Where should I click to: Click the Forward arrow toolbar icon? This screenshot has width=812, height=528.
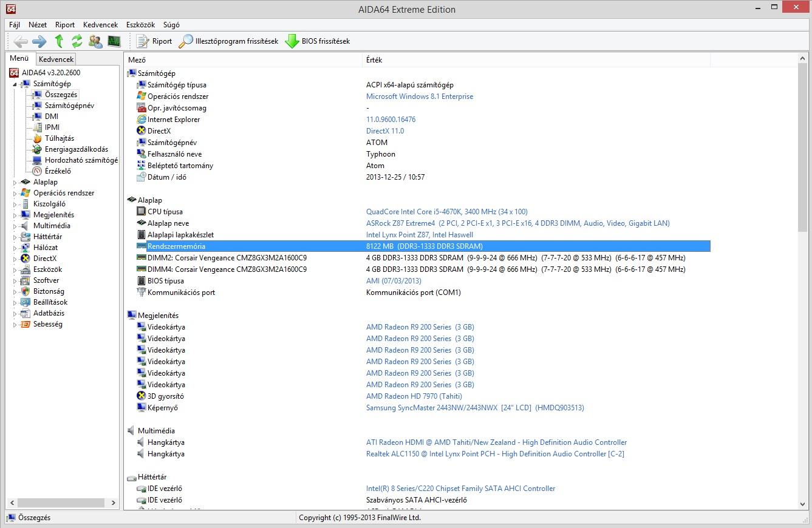[x=39, y=41]
